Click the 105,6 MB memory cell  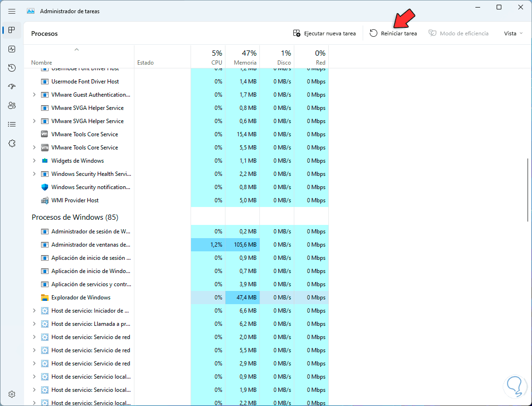[x=242, y=245]
